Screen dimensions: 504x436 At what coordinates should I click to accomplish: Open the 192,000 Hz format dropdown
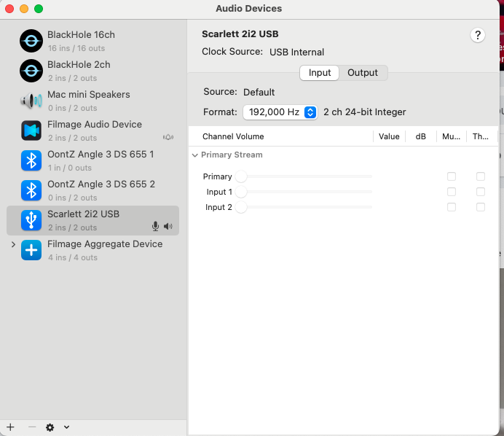(280, 112)
